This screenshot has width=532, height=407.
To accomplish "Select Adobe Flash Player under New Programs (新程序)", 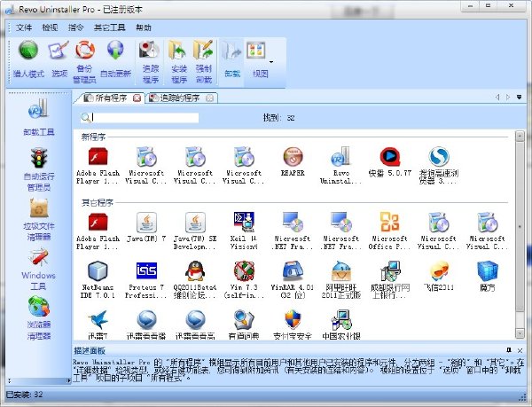I will (x=98, y=166).
